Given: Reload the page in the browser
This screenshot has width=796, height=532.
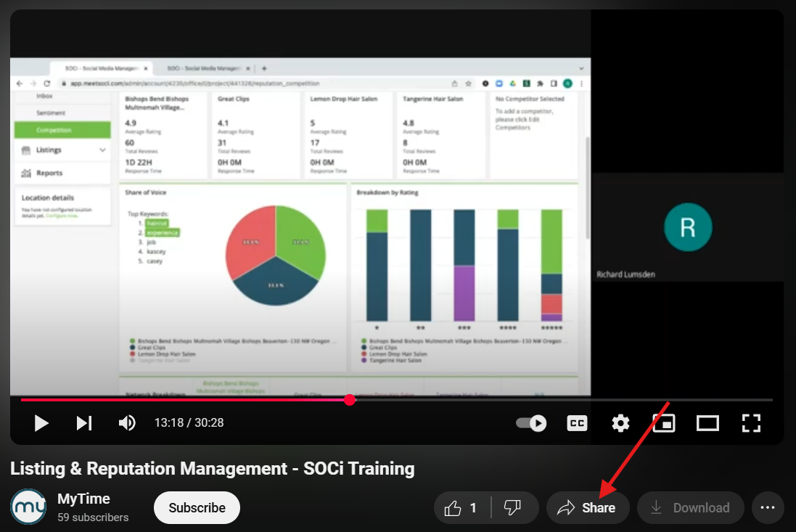Looking at the screenshot, I should tap(46, 83).
